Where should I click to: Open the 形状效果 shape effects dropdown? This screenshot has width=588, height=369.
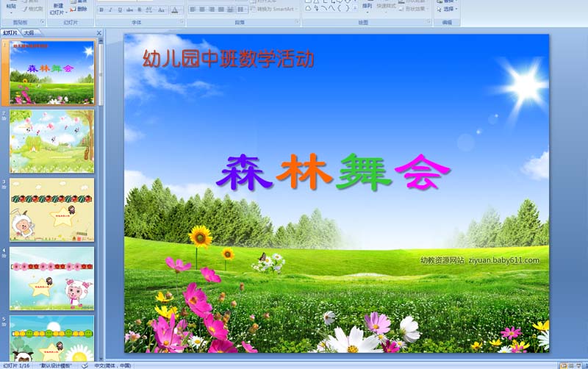[412, 9]
